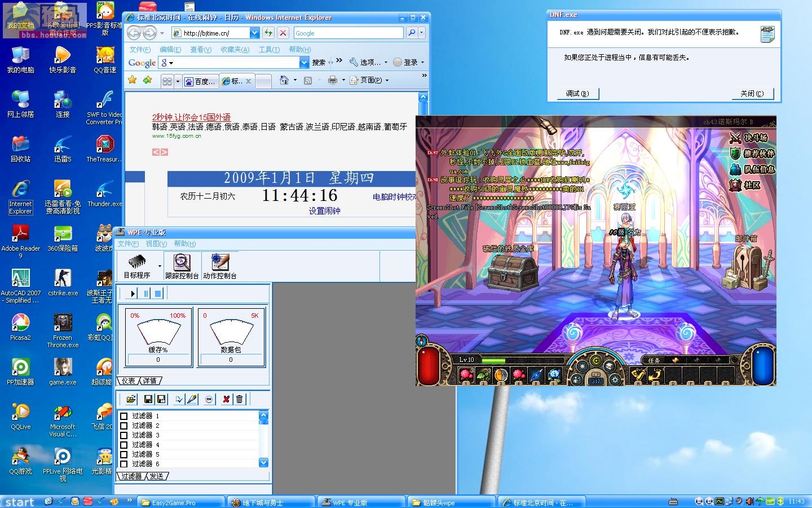This screenshot has height=508, width=812.
Task: Click the filter ON toggle icon in WPE
Action: pos(209,399)
